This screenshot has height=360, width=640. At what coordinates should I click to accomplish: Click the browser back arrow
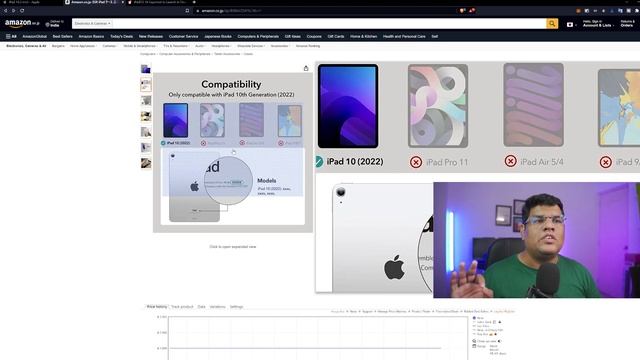coord(5,11)
